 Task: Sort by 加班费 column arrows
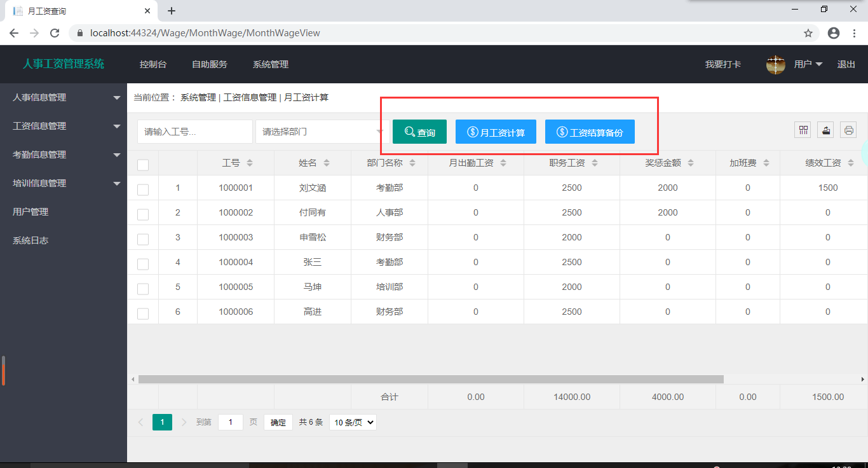point(766,163)
